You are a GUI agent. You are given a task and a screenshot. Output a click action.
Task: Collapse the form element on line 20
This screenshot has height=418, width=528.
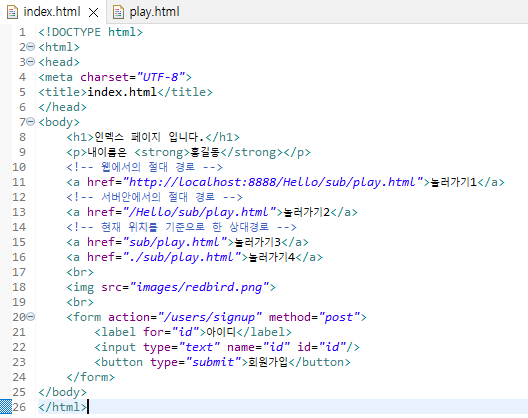coord(31,317)
